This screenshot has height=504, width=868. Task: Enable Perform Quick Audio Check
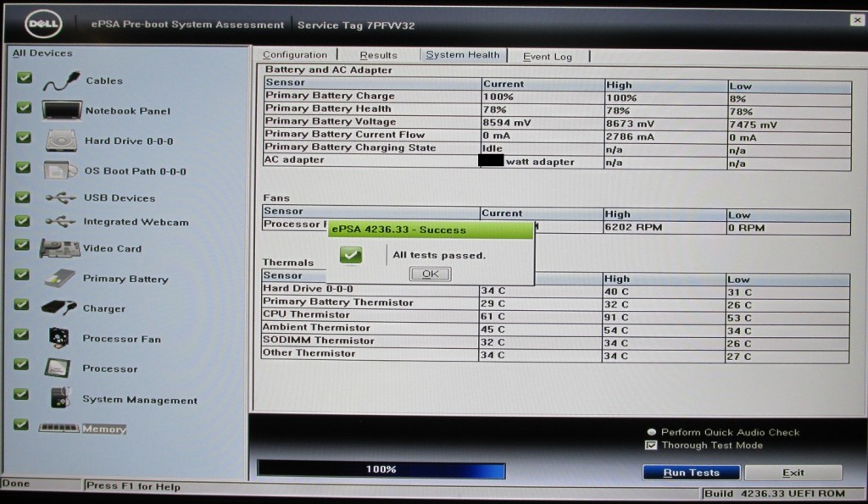652,432
